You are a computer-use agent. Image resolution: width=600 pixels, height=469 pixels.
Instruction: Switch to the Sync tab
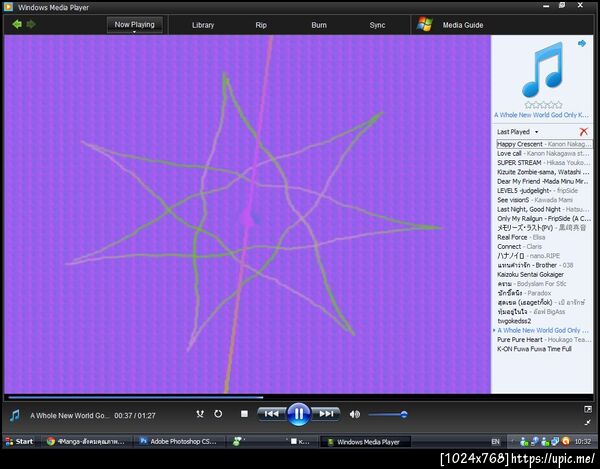(x=377, y=25)
